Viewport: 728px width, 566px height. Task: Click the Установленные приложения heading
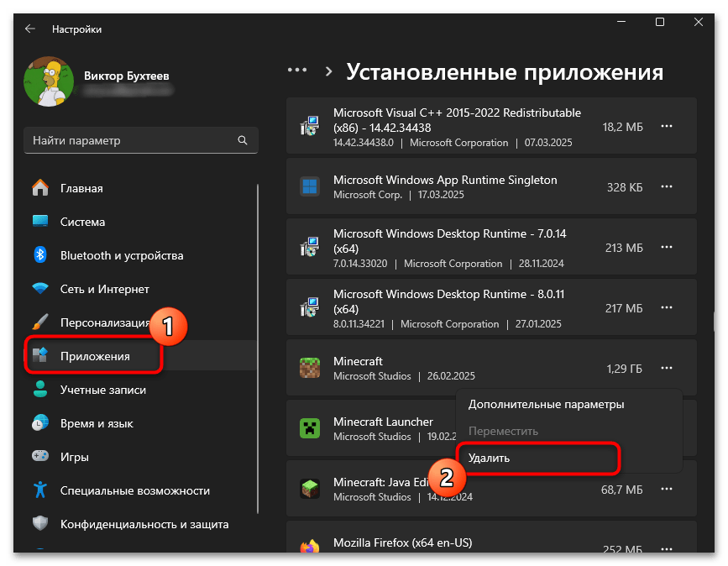click(x=505, y=72)
